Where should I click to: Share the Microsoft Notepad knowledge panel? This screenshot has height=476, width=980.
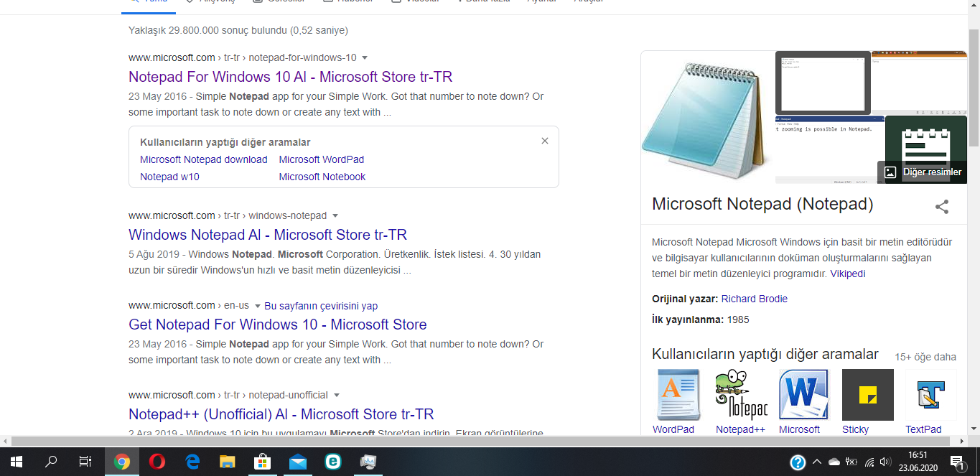942,207
